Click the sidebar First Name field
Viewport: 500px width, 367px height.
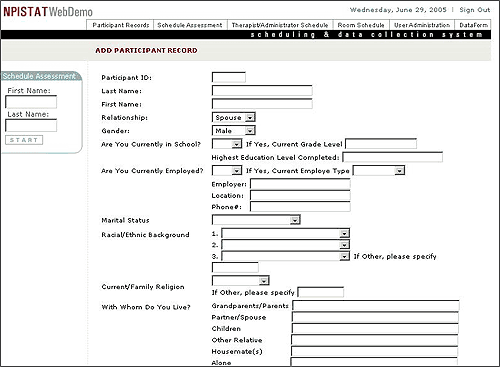click(x=31, y=102)
